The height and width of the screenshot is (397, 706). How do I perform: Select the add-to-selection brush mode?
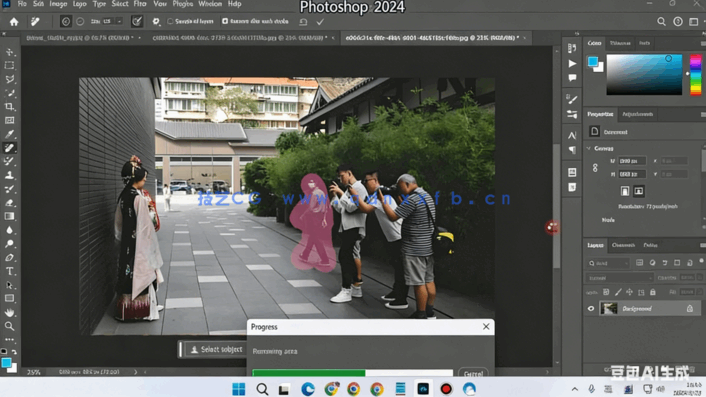click(66, 22)
